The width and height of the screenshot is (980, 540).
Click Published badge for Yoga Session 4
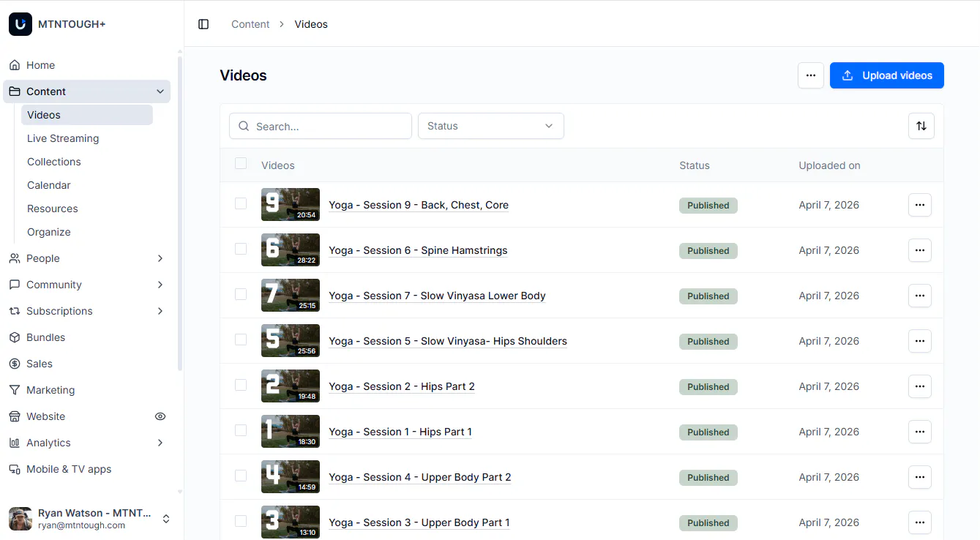pos(708,477)
